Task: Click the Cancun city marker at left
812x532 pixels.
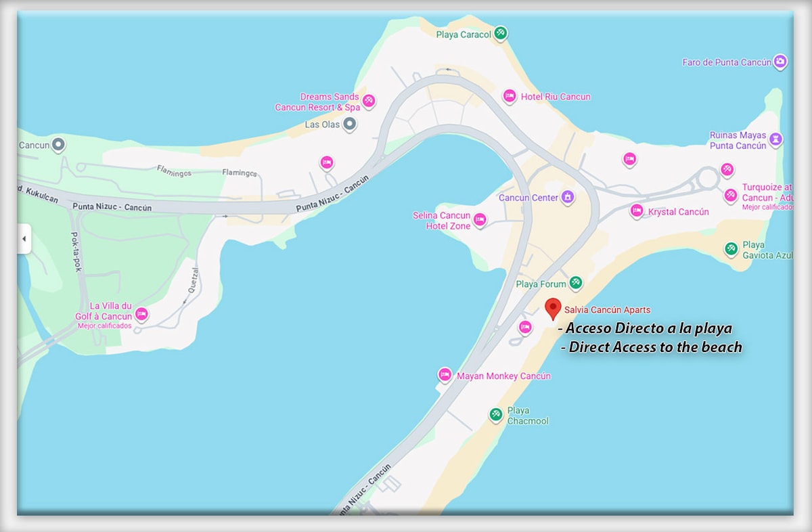Action: (59, 144)
